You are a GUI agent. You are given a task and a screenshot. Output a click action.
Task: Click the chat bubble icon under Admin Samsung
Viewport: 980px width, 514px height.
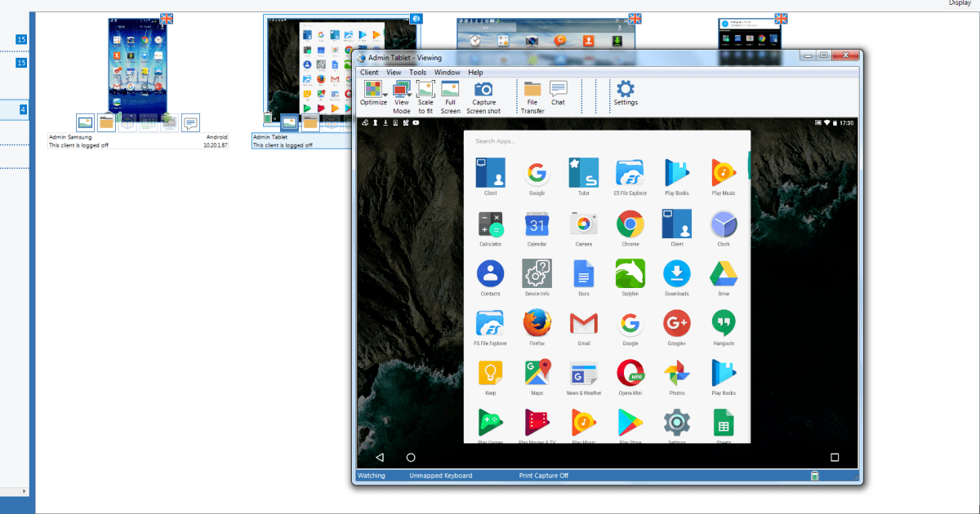(x=190, y=123)
